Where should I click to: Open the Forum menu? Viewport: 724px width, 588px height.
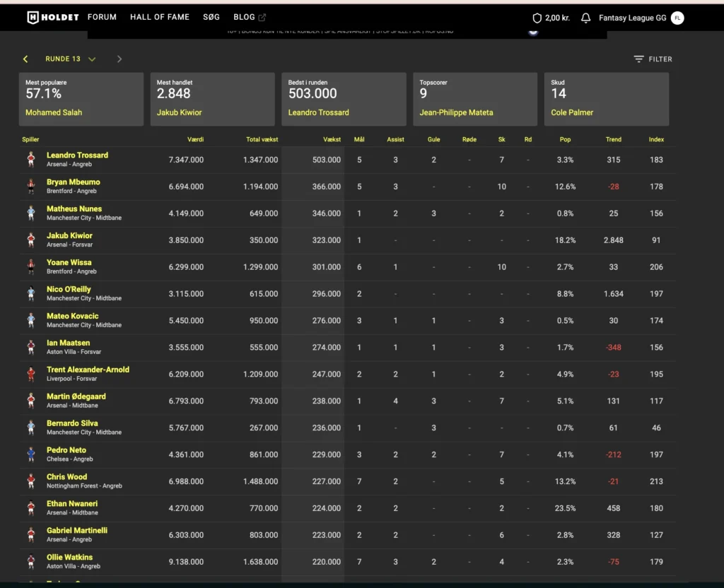coord(102,17)
